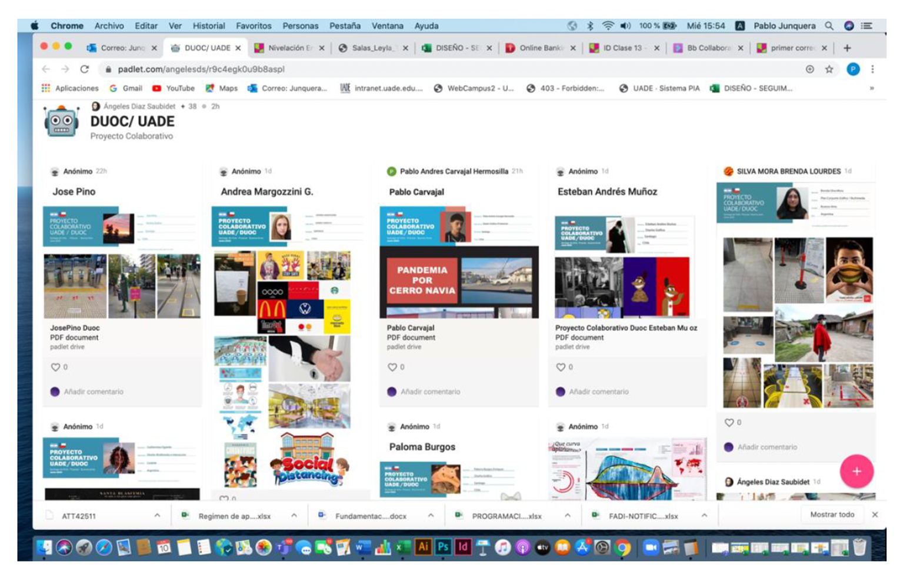This screenshot has height=588, width=910.
Task: Click the macOS Spotlight search icon
Action: pyautogui.click(x=829, y=26)
